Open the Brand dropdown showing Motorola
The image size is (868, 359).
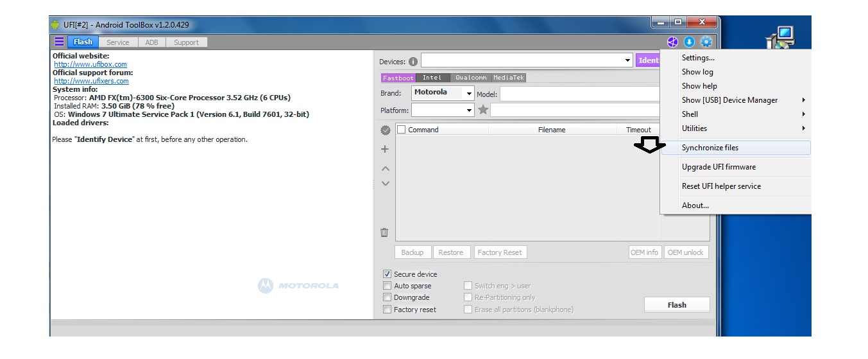coord(443,93)
